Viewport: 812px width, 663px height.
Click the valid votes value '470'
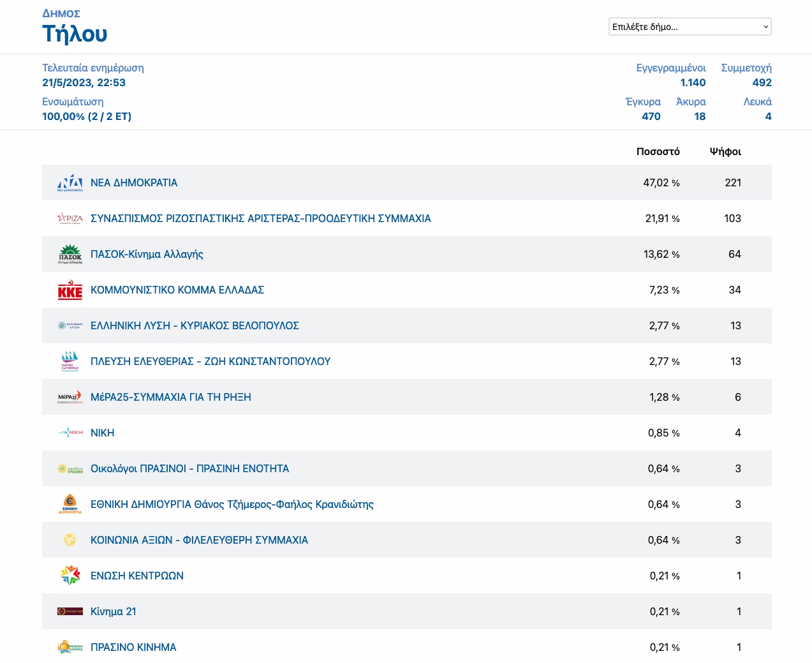click(x=651, y=116)
